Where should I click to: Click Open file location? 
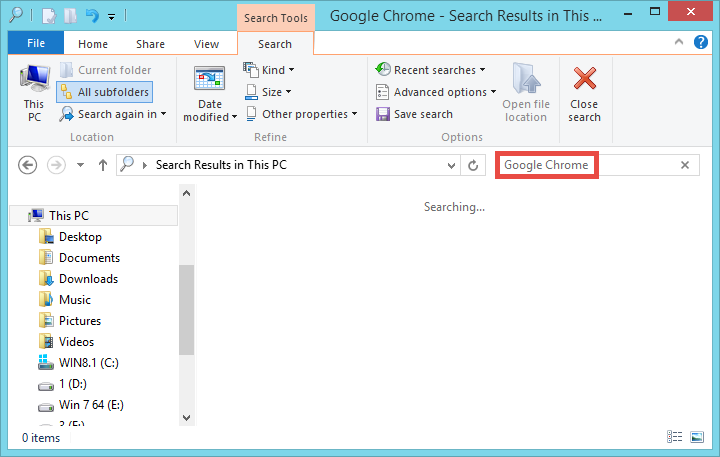pyautogui.click(x=526, y=93)
